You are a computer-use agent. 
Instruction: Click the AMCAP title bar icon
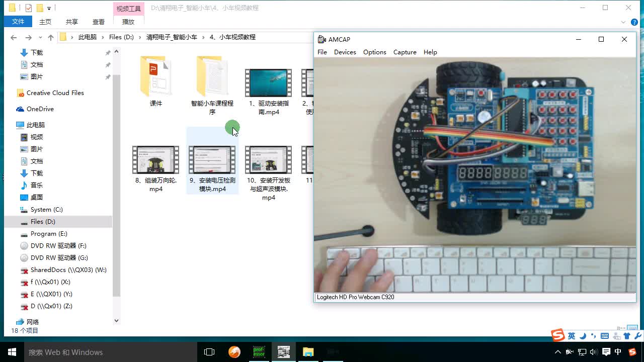[x=321, y=39]
